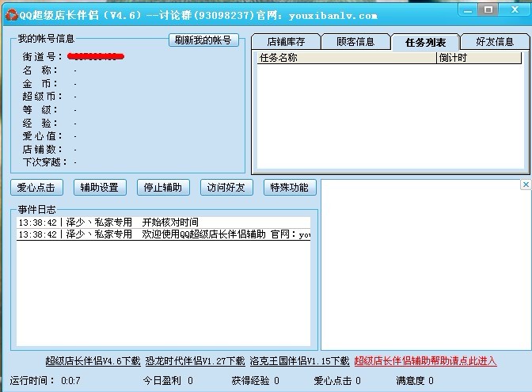The image size is (532, 392).
Task: Select the 欢迎使用QQ超级店长伴侣辅助 log entry
Action: 164,234
